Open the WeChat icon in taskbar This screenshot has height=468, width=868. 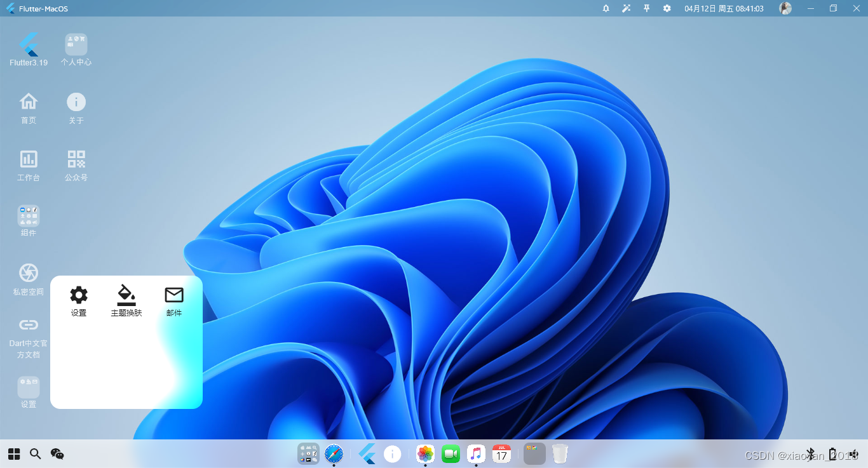57,454
